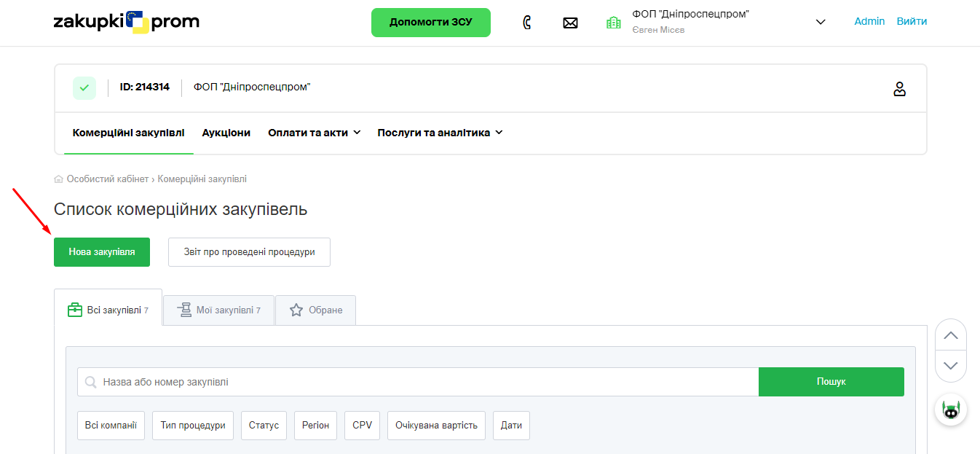Click the Нова закупівля button
Screen dimensions: 980x454
click(x=102, y=252)
